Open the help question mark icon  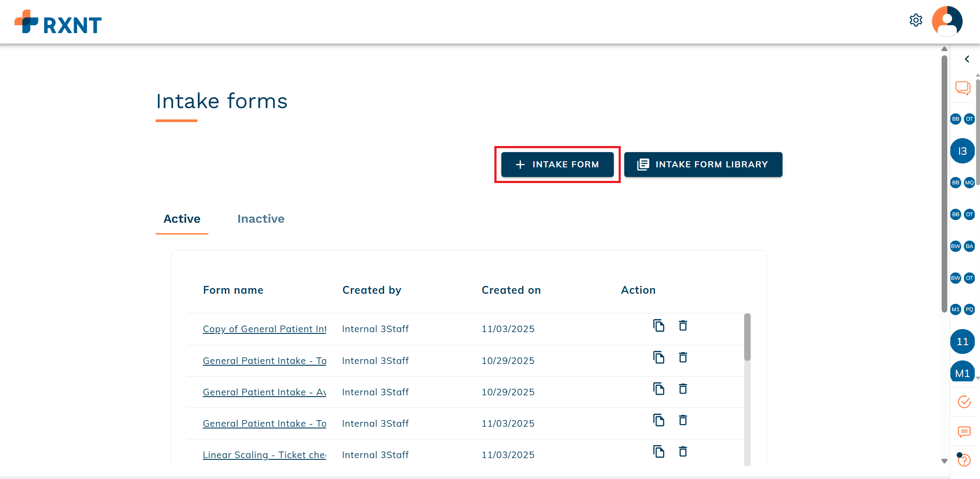(964, 460)
